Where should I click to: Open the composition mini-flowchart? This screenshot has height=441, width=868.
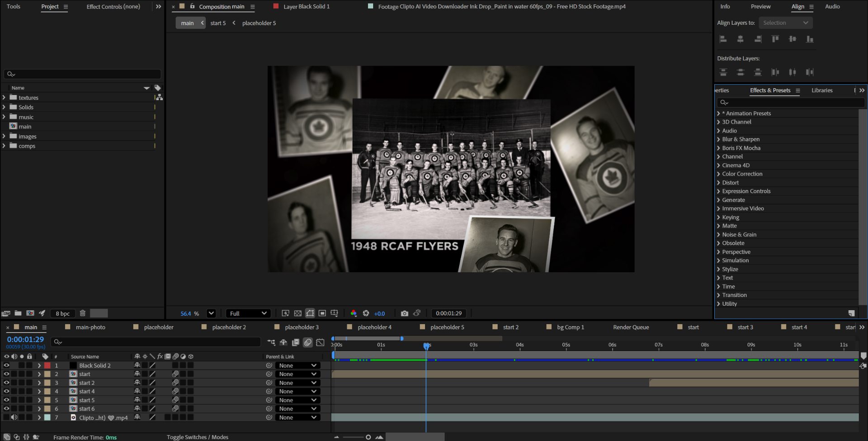point(271,342)
